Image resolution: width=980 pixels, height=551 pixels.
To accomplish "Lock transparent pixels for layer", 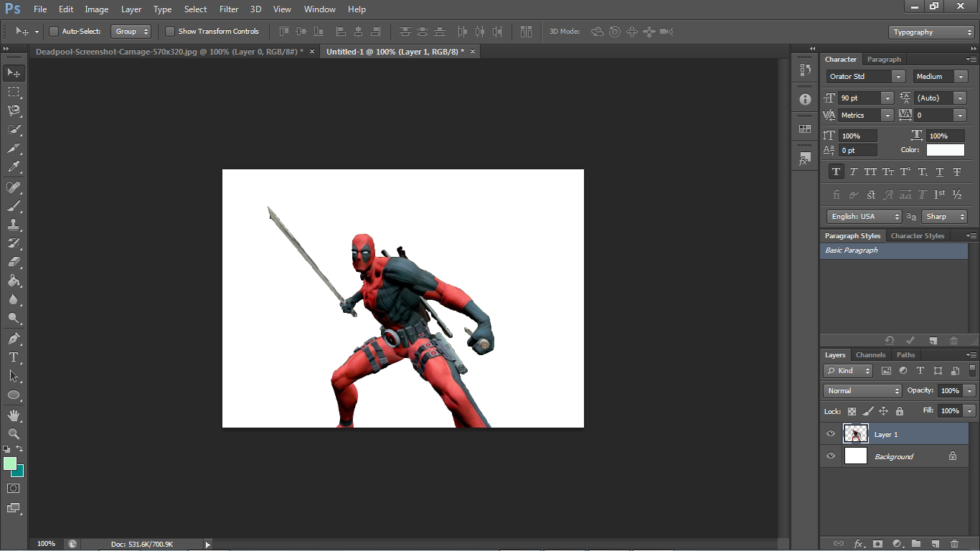I will pos(852,412).
